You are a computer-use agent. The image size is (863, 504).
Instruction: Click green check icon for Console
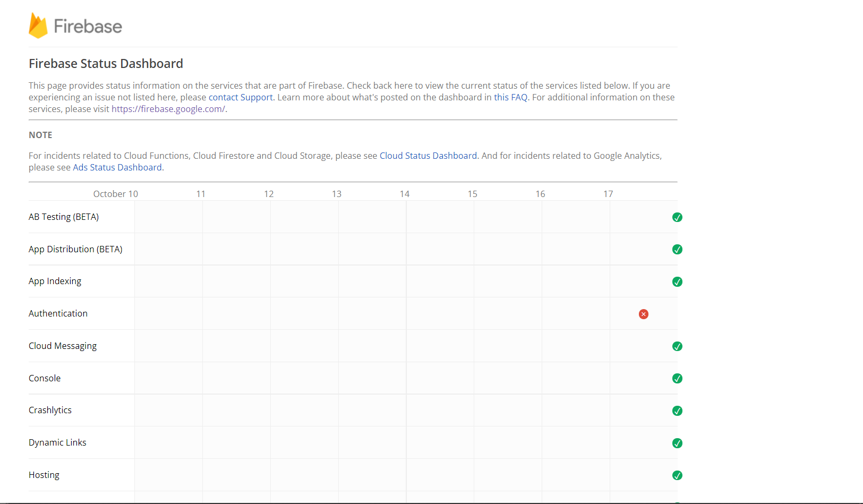coord(677,379)
